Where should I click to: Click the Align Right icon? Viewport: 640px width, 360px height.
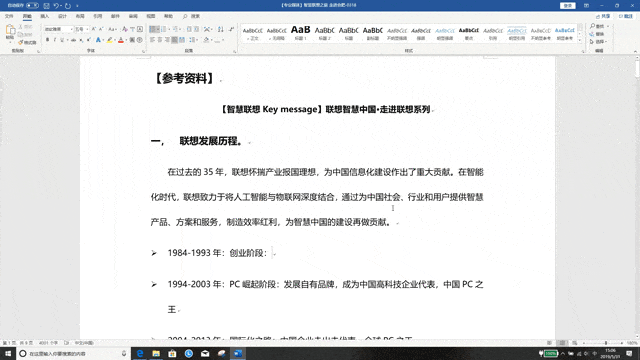(x=167, y=40)
